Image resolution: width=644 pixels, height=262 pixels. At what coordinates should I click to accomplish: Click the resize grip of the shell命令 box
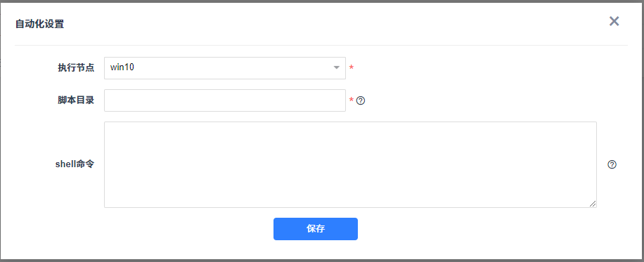tap(593, 204)
